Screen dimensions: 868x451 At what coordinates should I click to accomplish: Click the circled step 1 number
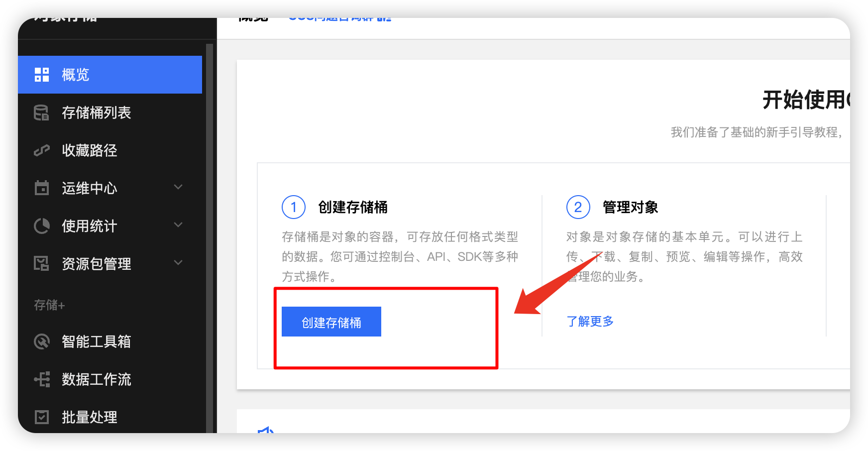click(x=294, y=207)
